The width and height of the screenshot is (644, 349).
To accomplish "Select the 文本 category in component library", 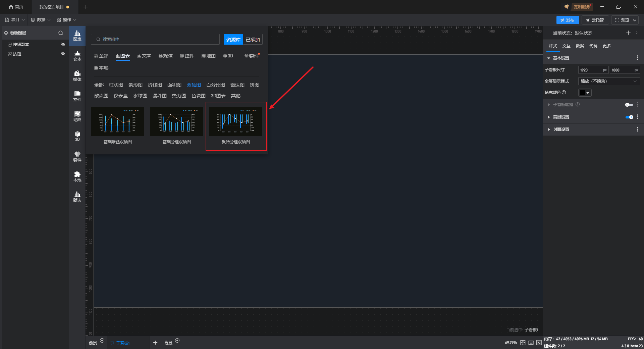I will tap(144, 56).
